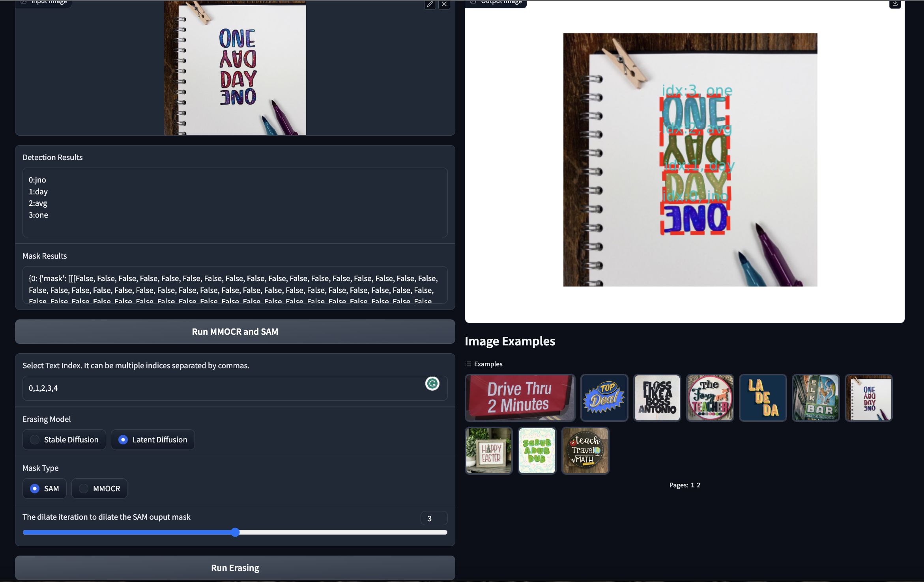Select the LA DE DA example thumbnail

[x=763, y=397]
